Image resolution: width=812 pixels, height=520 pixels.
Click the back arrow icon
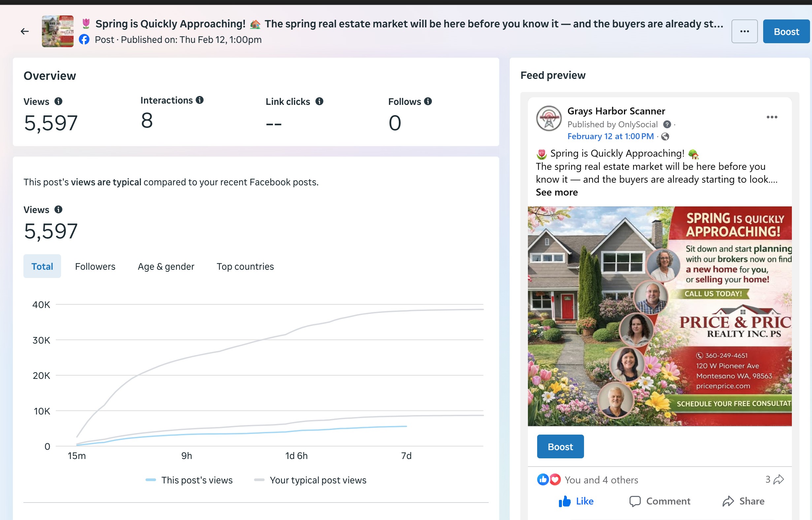pos(25,31)
